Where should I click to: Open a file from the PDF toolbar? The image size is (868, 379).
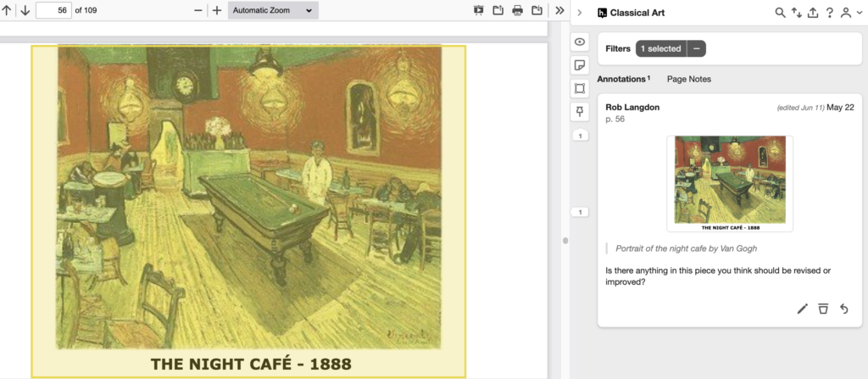click(x=498, y=10)
